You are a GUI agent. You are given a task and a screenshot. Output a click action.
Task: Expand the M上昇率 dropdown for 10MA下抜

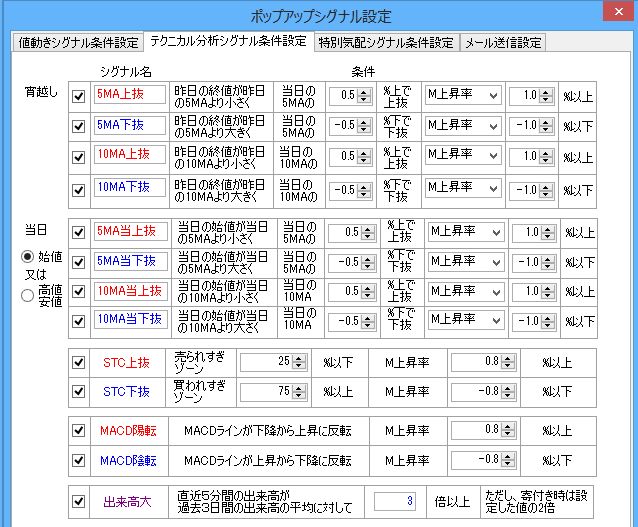(x=462, y=187)
